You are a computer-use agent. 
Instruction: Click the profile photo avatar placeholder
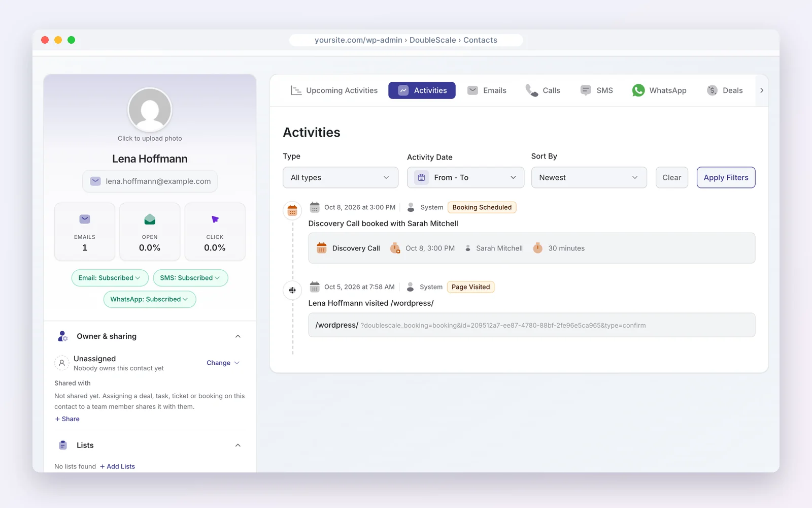coord(150,110)
